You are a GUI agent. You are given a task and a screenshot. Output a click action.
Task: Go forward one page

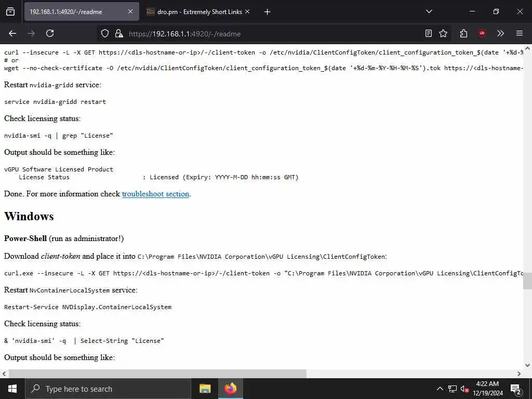coord(31,33)
